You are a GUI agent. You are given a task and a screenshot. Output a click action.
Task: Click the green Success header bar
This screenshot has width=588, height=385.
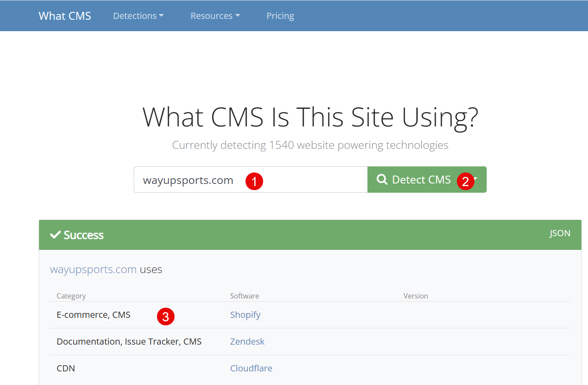pos(307,234)
